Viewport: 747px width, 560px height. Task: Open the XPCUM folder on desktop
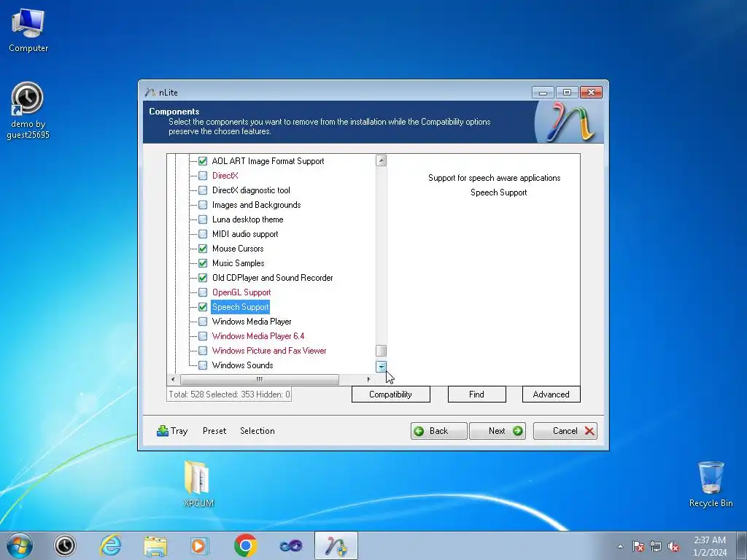(x=198, y=483)
